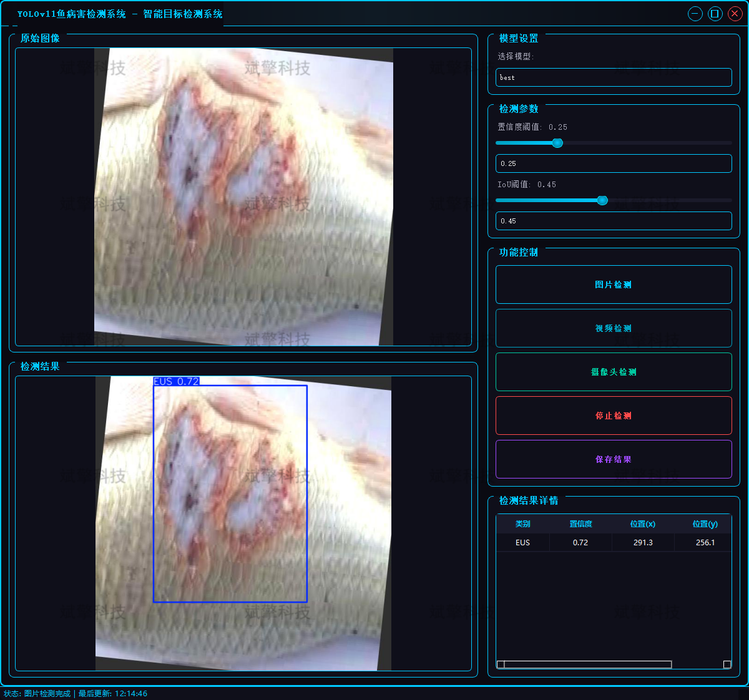This screenshot has height=700, width=749.
Task: Click the IoU阈值 slider handle
Action: tap(602, 200)
